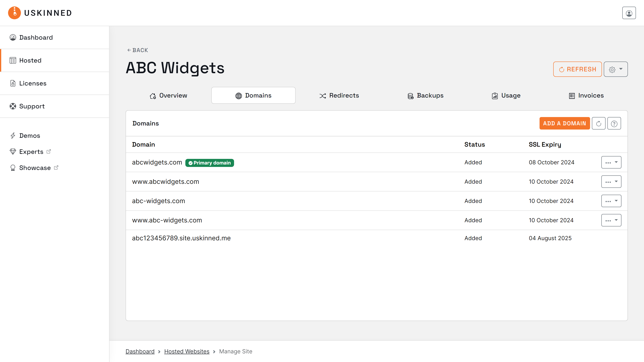Open the Demos page in sidebar

30,135
